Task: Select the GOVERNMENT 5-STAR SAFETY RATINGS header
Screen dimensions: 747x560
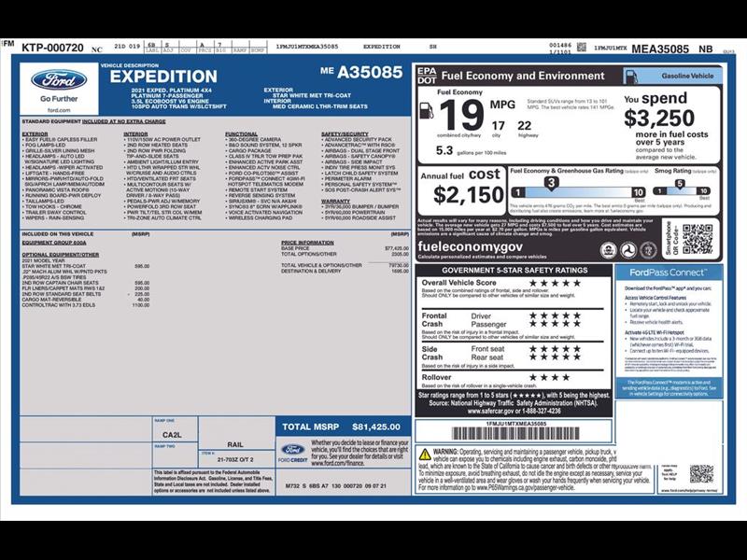Action: coord(515,269)
